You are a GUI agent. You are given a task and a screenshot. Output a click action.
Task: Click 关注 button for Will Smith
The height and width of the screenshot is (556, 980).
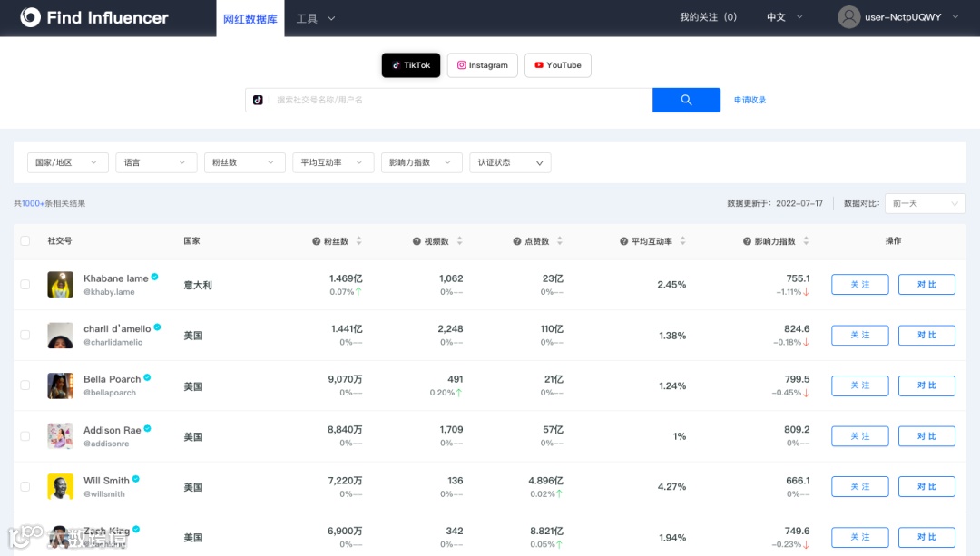tap(859, 487)
